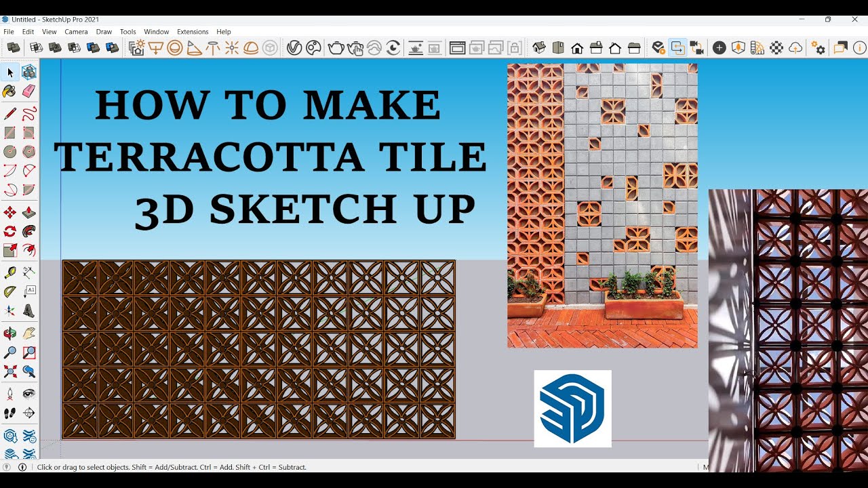This screenshot has height=488, width=868.
Task: Open the File menu
Action: pos(9,32)
